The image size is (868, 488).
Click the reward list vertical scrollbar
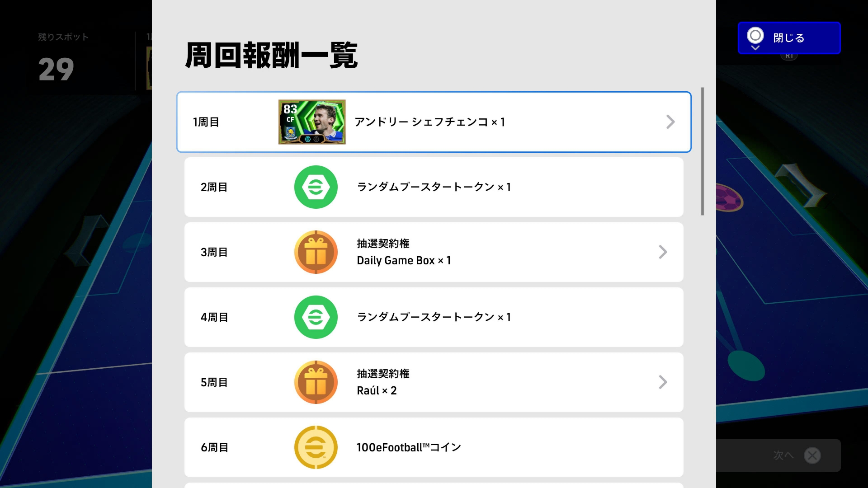(x=703, y=151)
